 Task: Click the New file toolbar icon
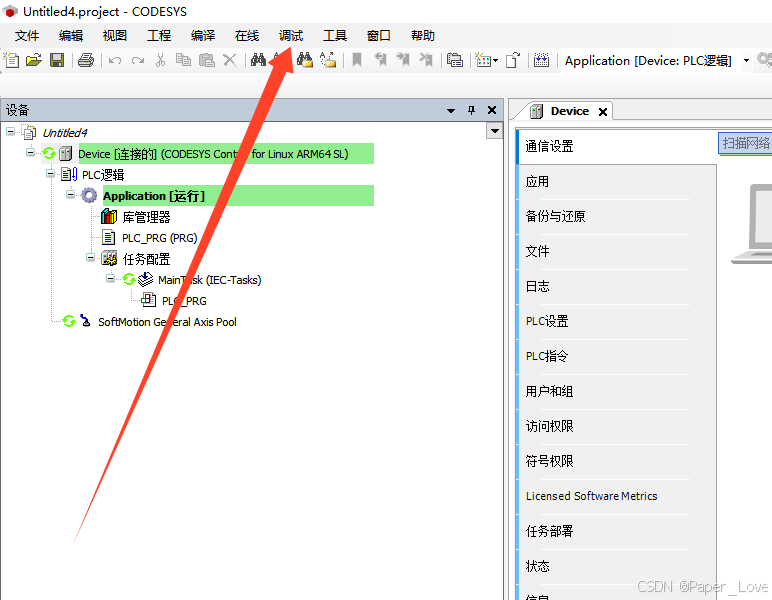click(11, 60)
